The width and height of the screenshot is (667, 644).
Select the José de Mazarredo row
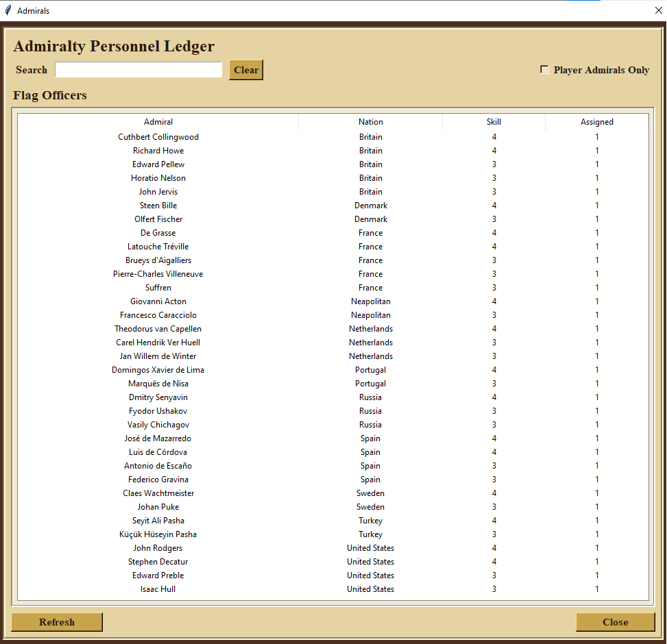pos(333,438)
